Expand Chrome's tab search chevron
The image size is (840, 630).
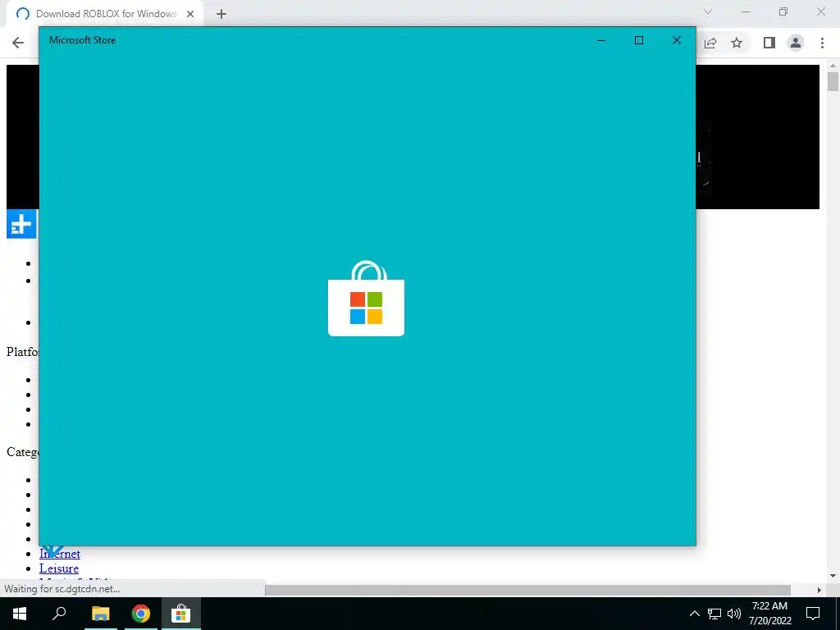708,11
